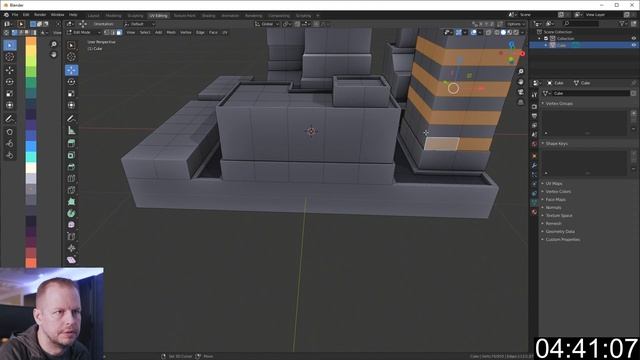Click the mesh data name field Cube
Screen dimensions: 640x360
point(591,93)
